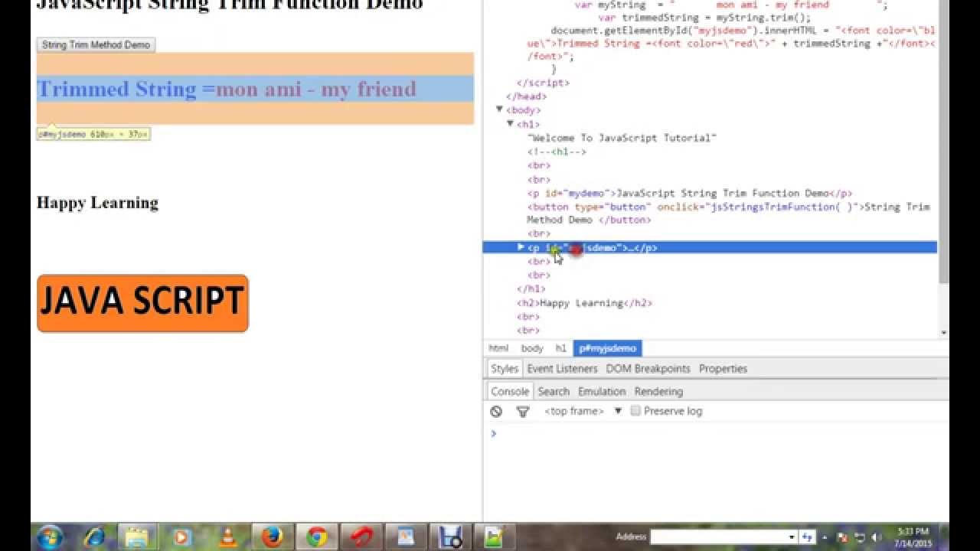Open the Windows Start button

pyautogui.click(x=50, y=536)
